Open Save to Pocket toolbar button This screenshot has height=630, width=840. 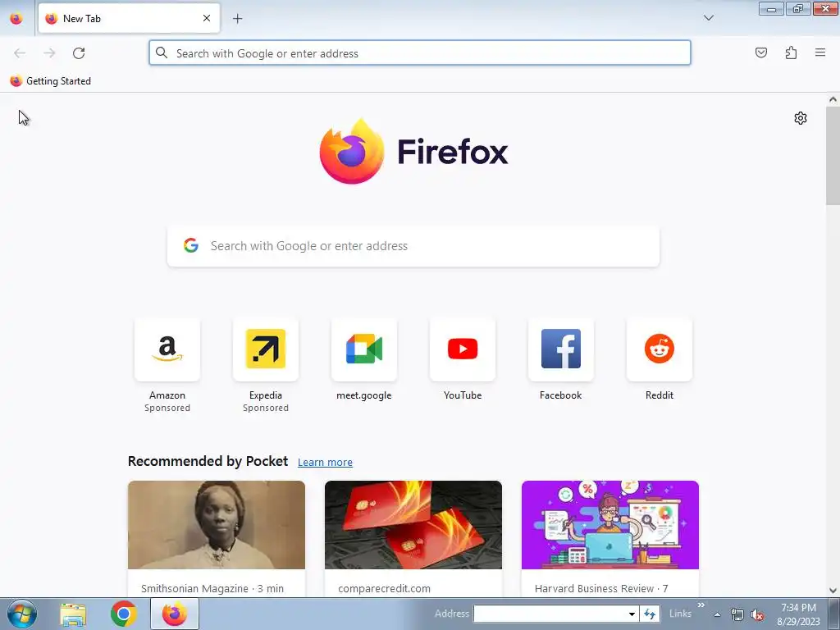point(760,52)
